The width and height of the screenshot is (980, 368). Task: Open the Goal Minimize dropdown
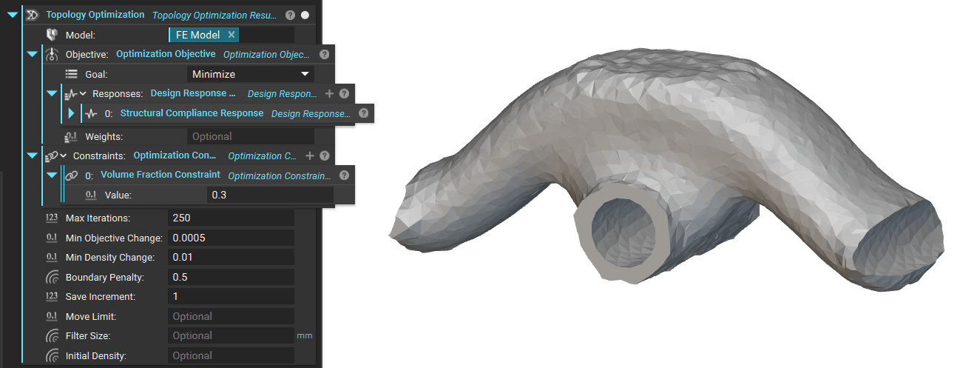(250, 74)
